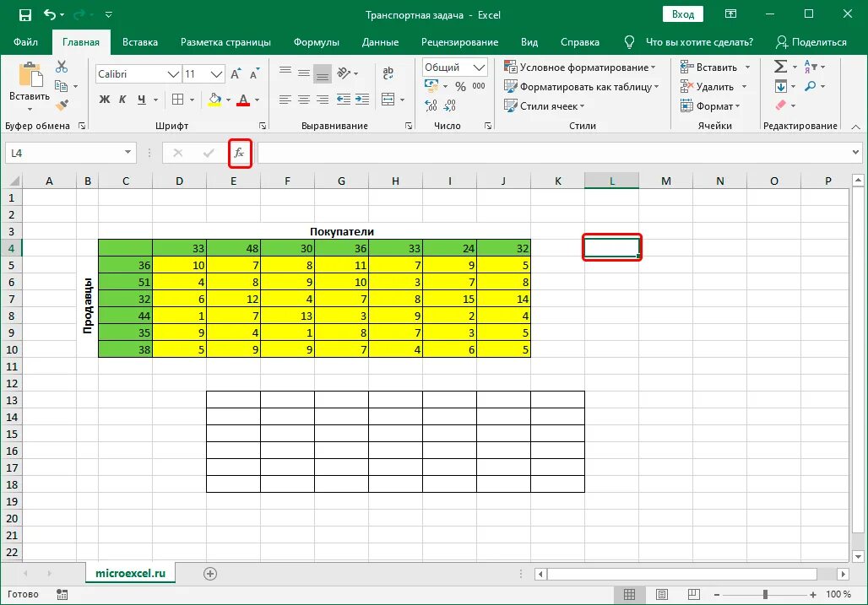The width and height of the screenshot is (868, 605).
Task: Decrease font size with the small A icon
Action: point(254,74)
